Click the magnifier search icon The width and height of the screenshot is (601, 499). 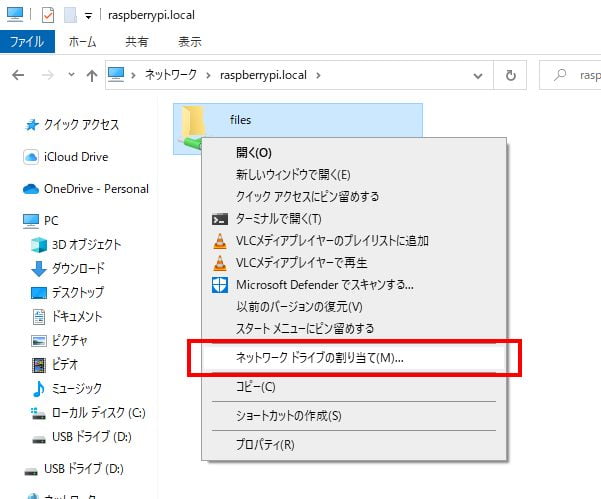pyautogui.click(x=560, y=75)
